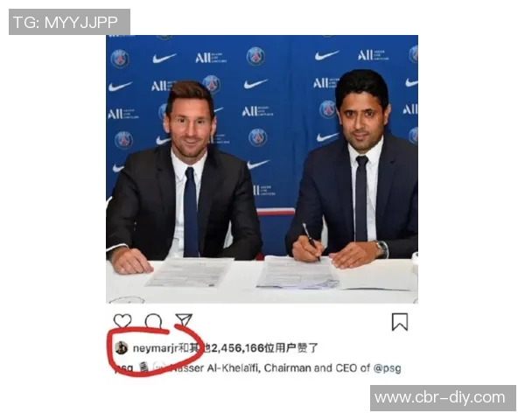Screen dimensions: 525x420
Task: Open neymarjr's profile avatar thumbnail
Action: pos(122,347)
